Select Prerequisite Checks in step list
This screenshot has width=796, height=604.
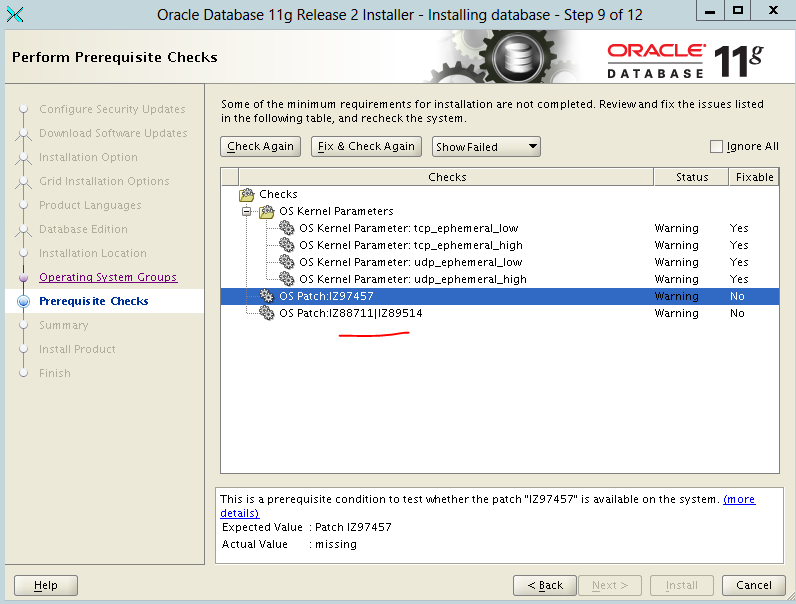coord(93,301)
